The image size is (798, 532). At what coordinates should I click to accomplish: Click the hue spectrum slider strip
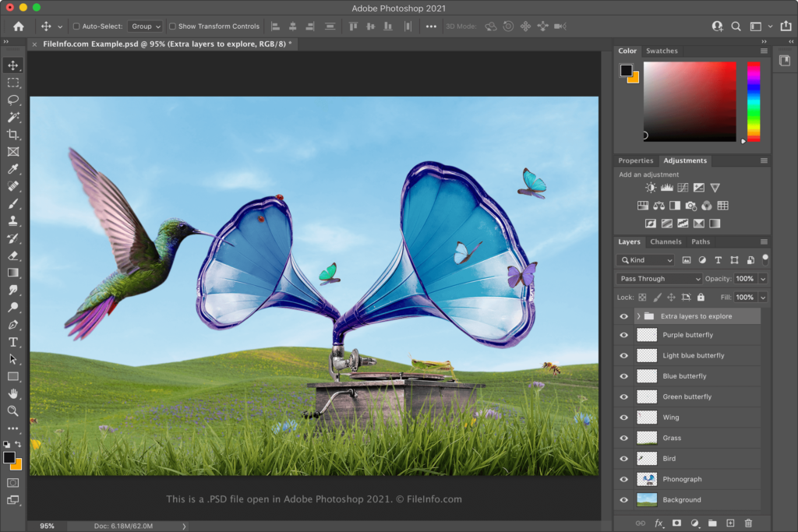(x=753, y=101)
